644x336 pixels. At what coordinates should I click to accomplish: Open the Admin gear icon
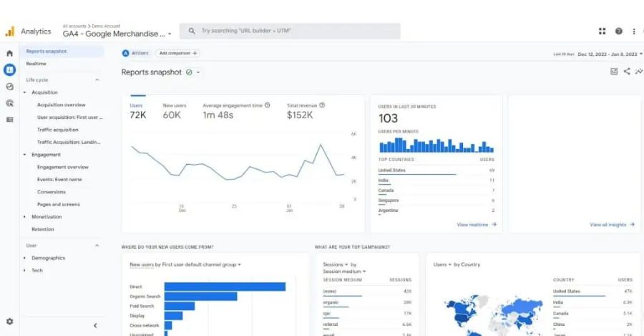click(x=9, y=322)
